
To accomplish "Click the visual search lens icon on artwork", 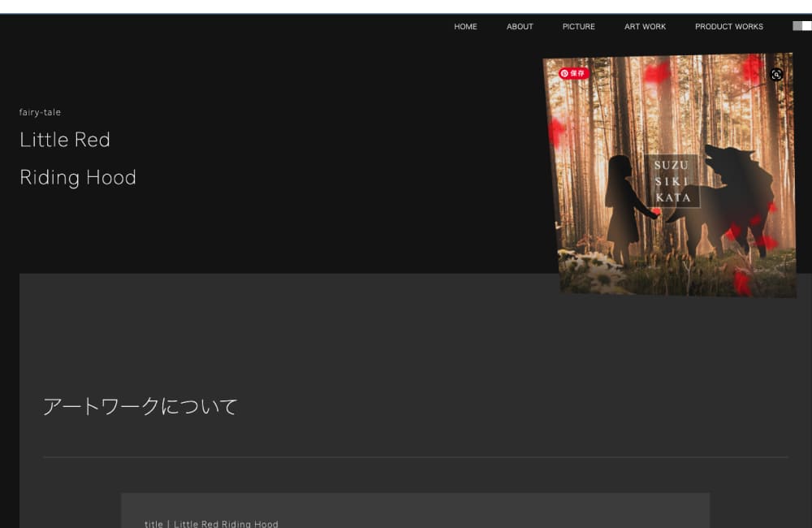I will 776,75.
